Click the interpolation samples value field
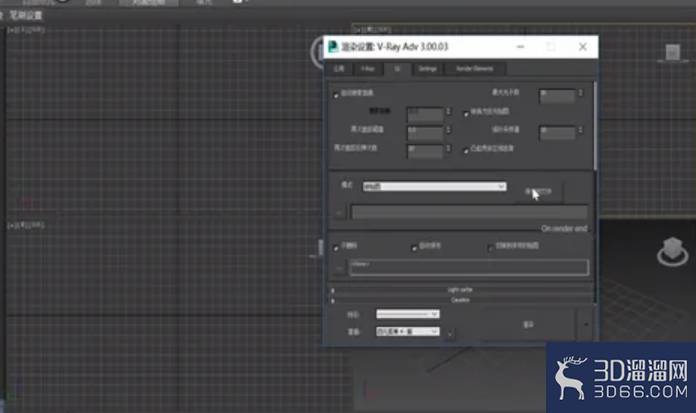The image size is (696, 413). [x=557, y=133]
